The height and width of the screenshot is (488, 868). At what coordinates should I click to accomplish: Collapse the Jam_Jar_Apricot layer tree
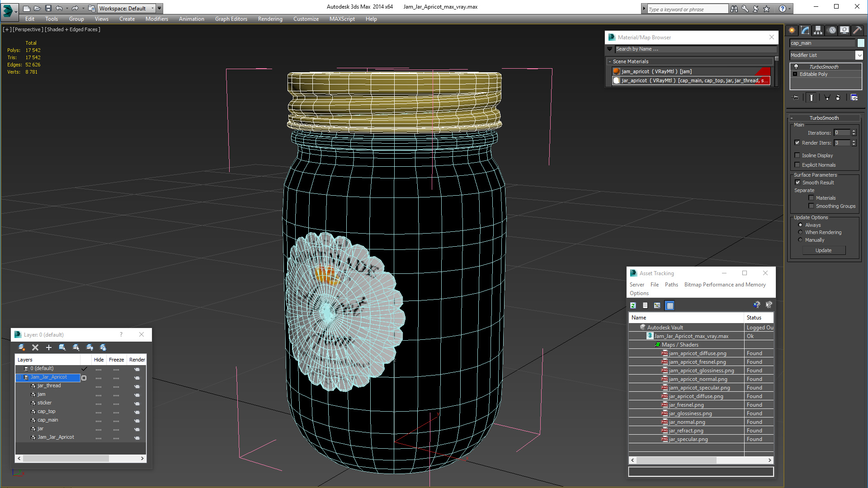tap(19, 377)
